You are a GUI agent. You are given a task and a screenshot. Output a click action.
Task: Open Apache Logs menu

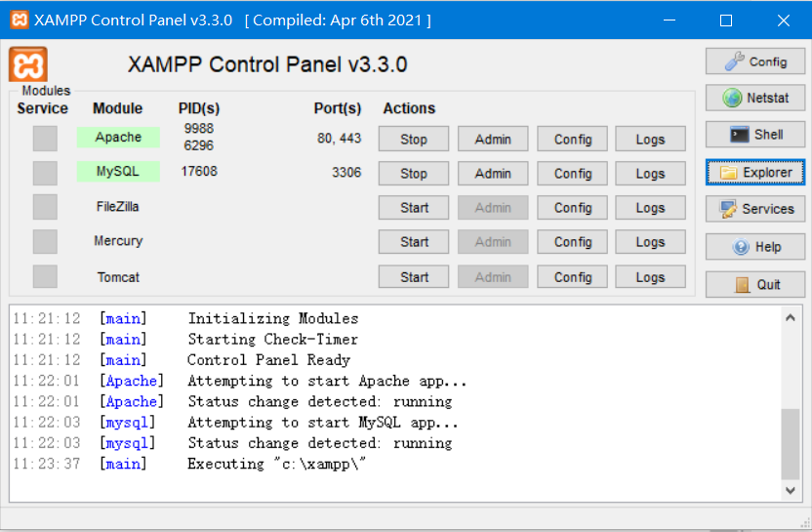pyautogui.click(x=650, y=139)
